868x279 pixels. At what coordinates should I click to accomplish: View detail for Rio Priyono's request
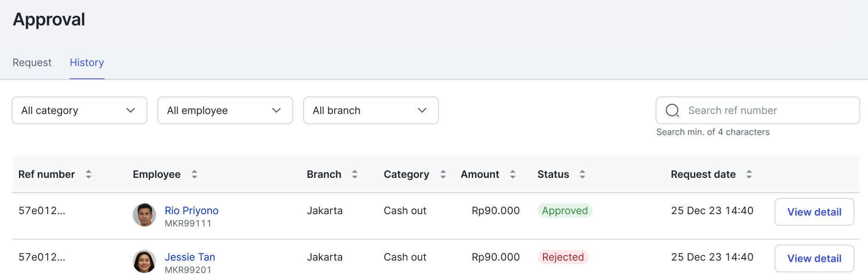pyautogui.click(x=814, y=212)
